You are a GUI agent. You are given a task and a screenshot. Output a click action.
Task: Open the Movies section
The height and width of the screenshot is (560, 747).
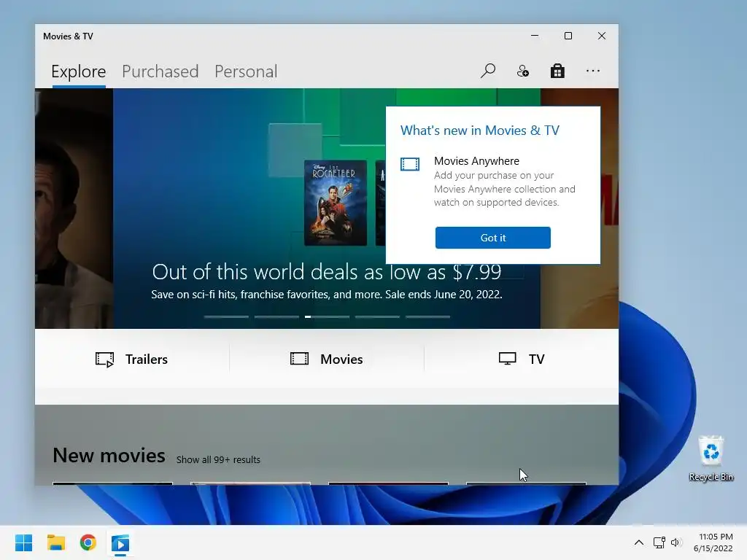coord(327,359)
